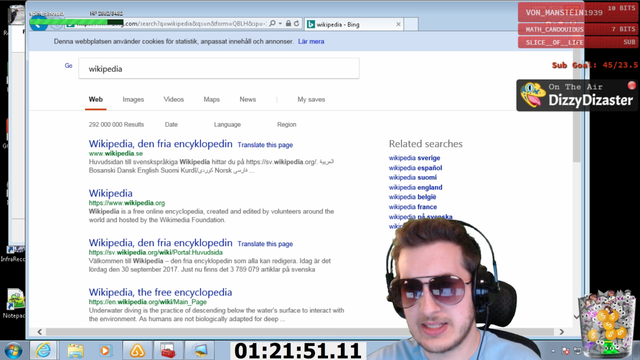Click related search 'wikipedia på svenska'
640x360 pixels.
click(420, 217)
